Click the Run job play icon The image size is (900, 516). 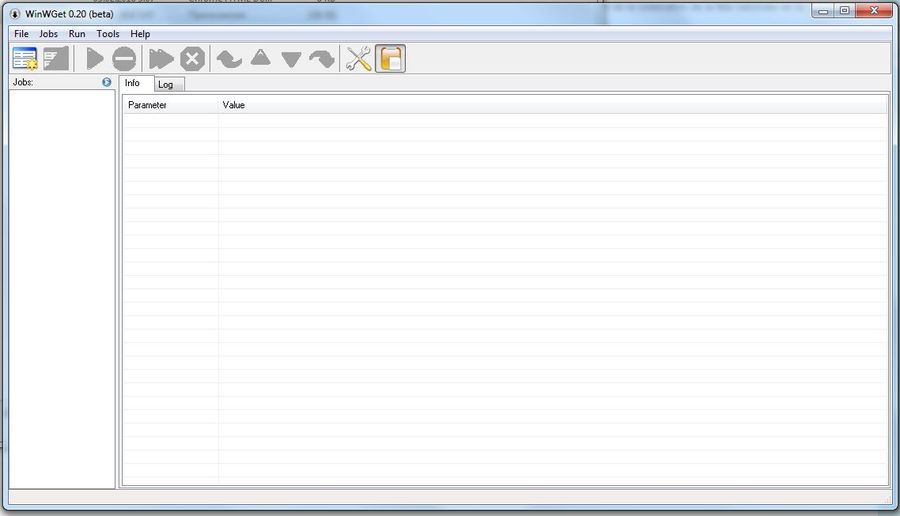coord(94,59)
